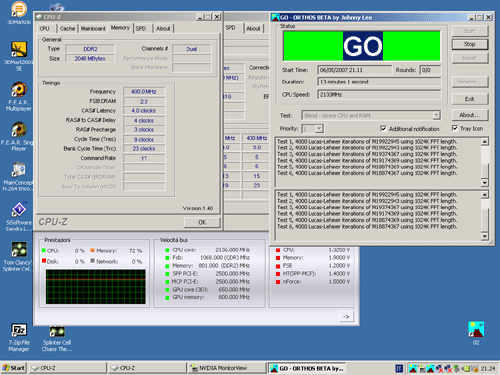Image resolution: width=500 pixels, height=375 pixels.
Task: Switch to first CPU-Z taskbar button
Action: tap(67, 368)
